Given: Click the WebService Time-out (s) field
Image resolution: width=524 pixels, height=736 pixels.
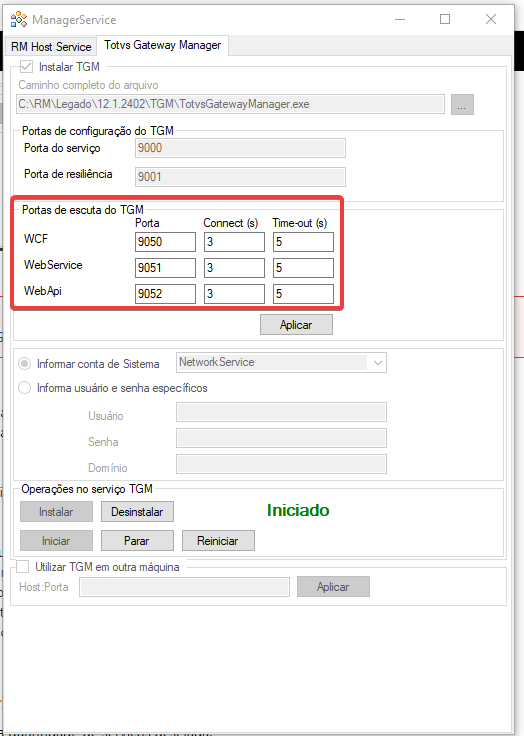Looking at the screenshot, I should pyautogui.click(x=303, y=268).
